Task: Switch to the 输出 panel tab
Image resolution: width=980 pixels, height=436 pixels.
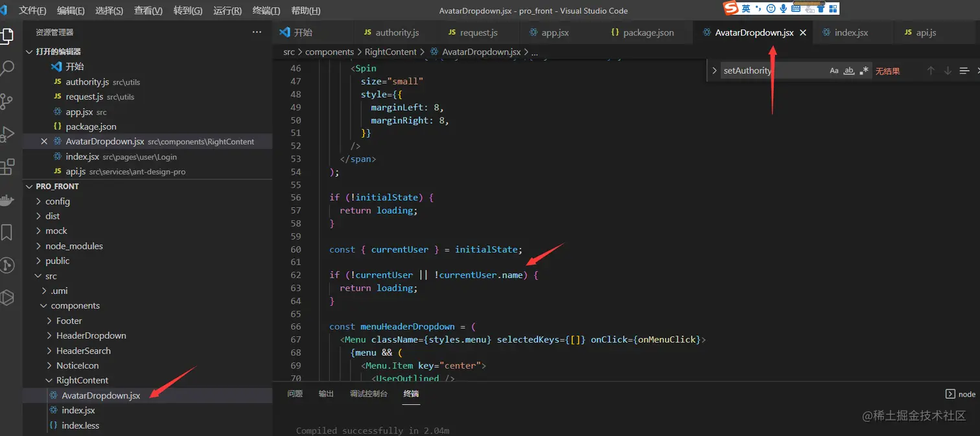Action: pos(326,394)
